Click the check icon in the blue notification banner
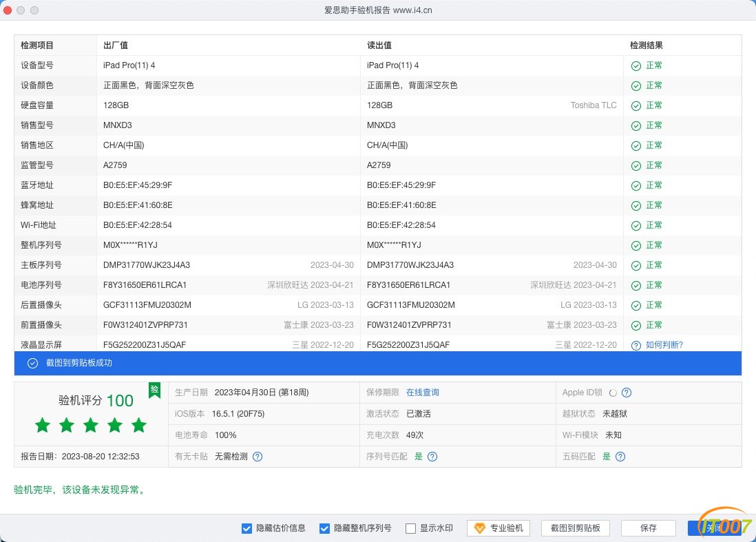This screenshot has height=542, width=756. pyautogui.click(x=32, y=363)
